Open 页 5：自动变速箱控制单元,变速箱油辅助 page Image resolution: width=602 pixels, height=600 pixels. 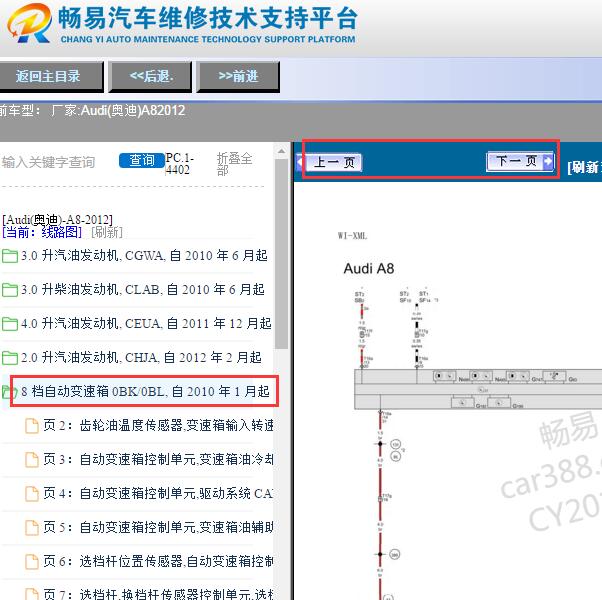point(158,527)
